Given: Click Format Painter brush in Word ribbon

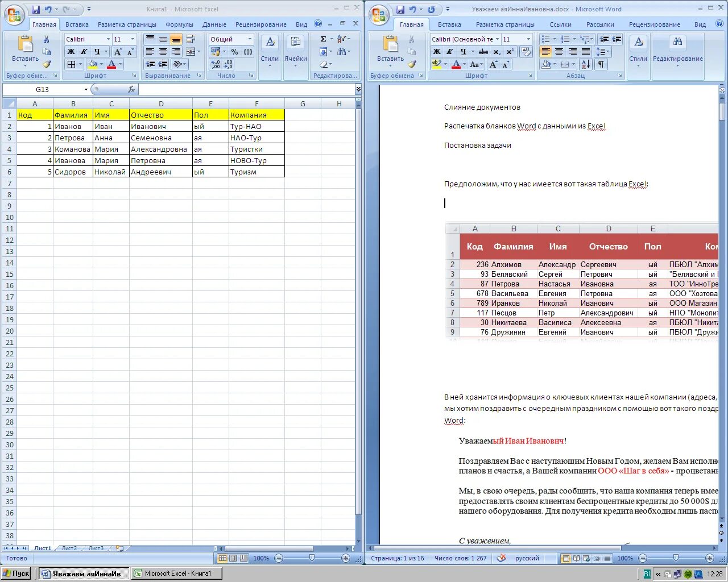Looking at the screenshot, I should 412,64.
